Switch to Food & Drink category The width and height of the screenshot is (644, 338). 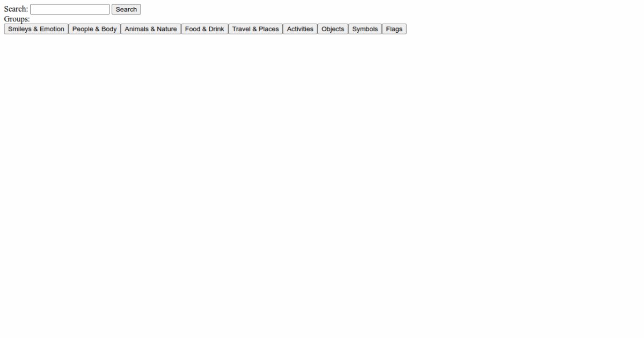tap(204, 29)
